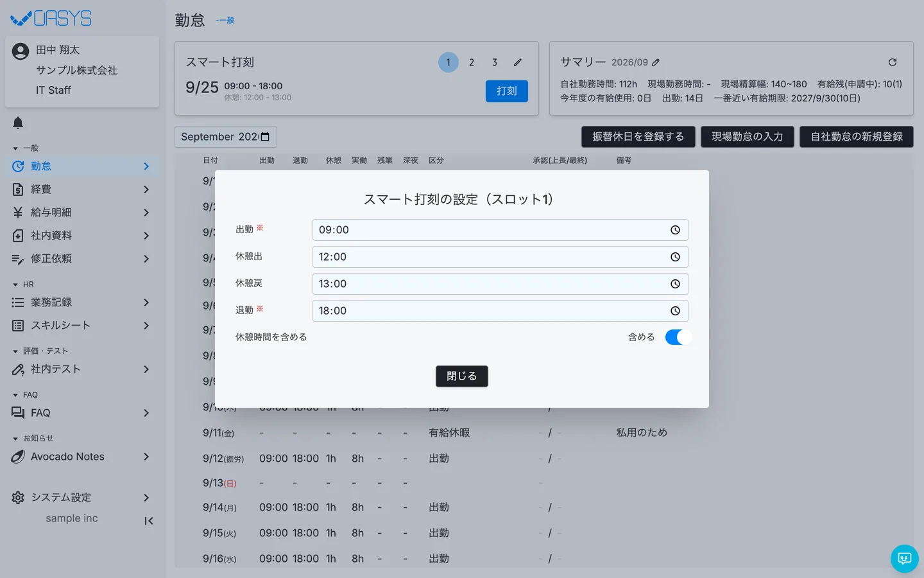Viewport: 924px width, 578px height.
Task: Open スキルシート menu item
Action: point(82,326)
